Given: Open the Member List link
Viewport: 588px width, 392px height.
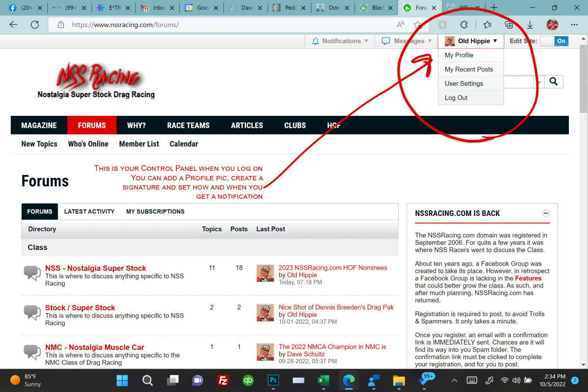Looking at the screenshot, I should point(139,144).
